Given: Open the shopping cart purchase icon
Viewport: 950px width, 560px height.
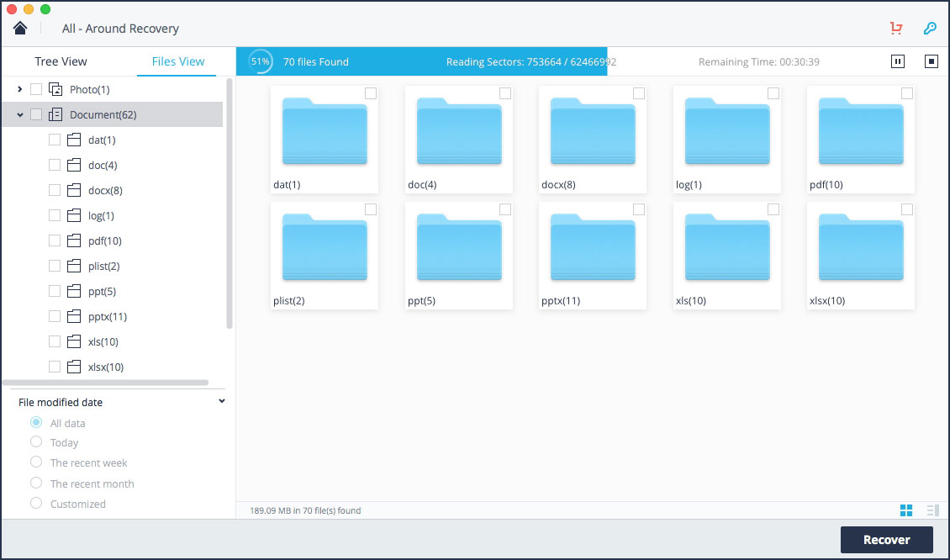Looking at the screenshot, I should coord(896,28).
